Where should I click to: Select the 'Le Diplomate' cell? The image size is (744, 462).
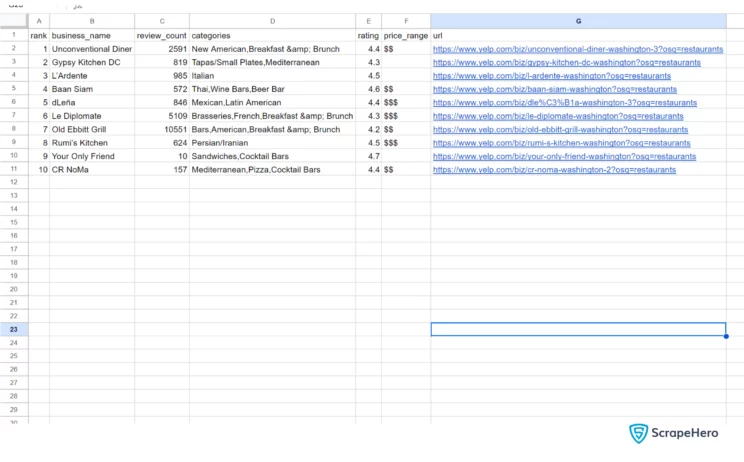pos(92,116)
